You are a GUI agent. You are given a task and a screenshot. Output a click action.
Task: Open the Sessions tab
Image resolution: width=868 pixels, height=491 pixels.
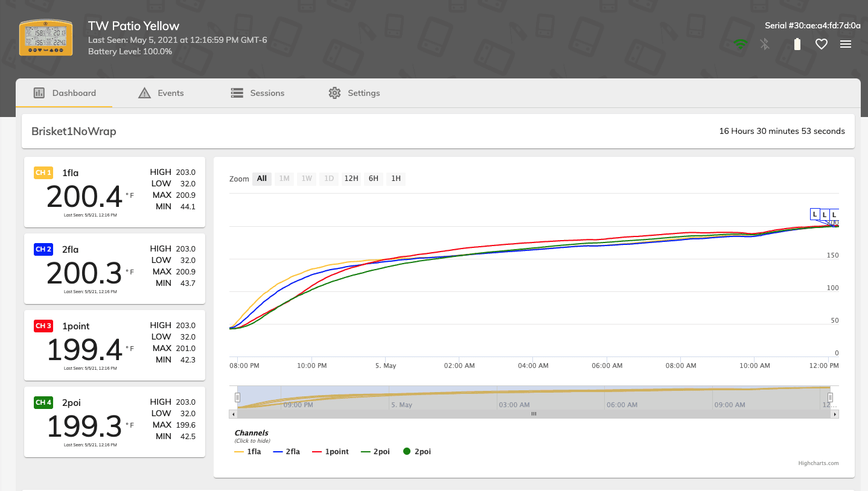[258, 93]
